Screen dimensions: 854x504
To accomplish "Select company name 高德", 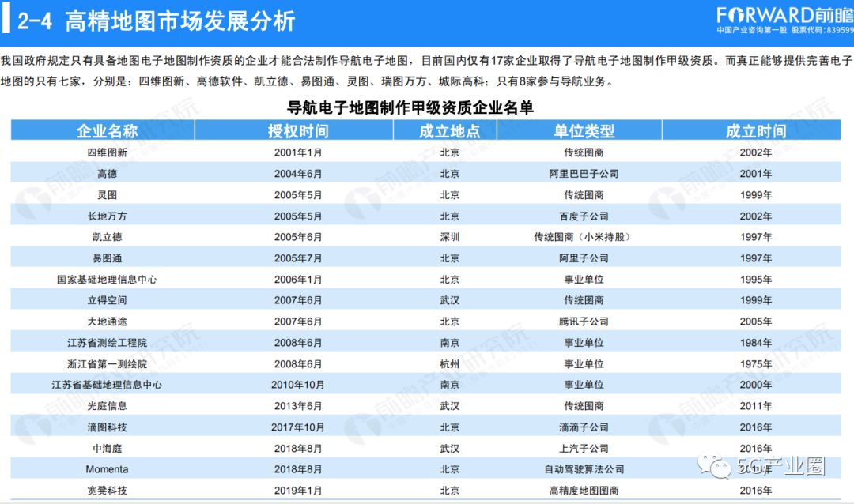I will (107, 174).
